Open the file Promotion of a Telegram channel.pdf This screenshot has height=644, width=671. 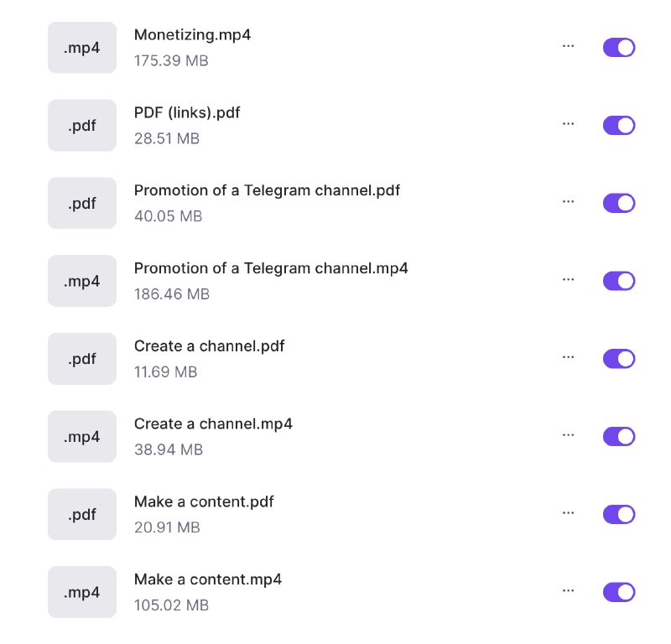(x=267, y=190)
